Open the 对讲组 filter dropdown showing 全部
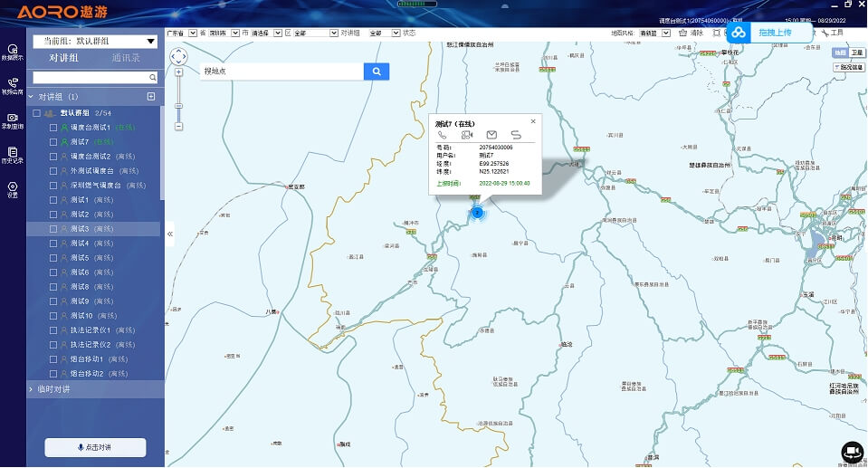Viewport: 868px width, 468px height. pos(316,33)
